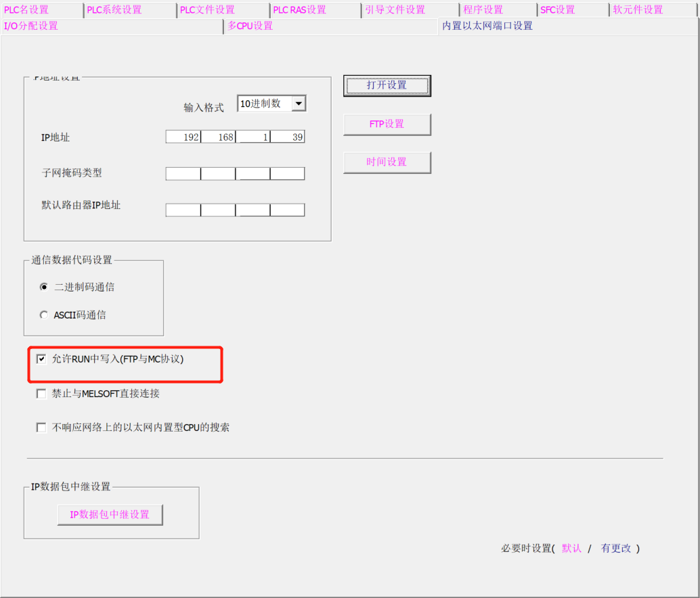Go to 引导文件设置 tab

point(395,9)
